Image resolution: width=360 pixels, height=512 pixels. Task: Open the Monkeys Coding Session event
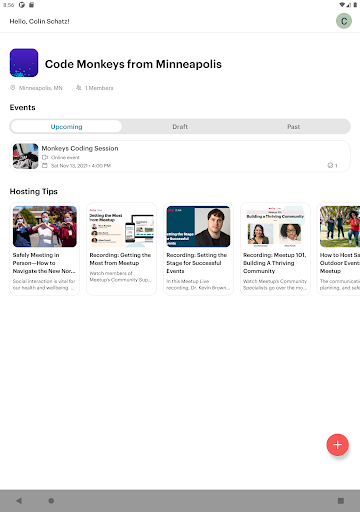tap(180, 156)
